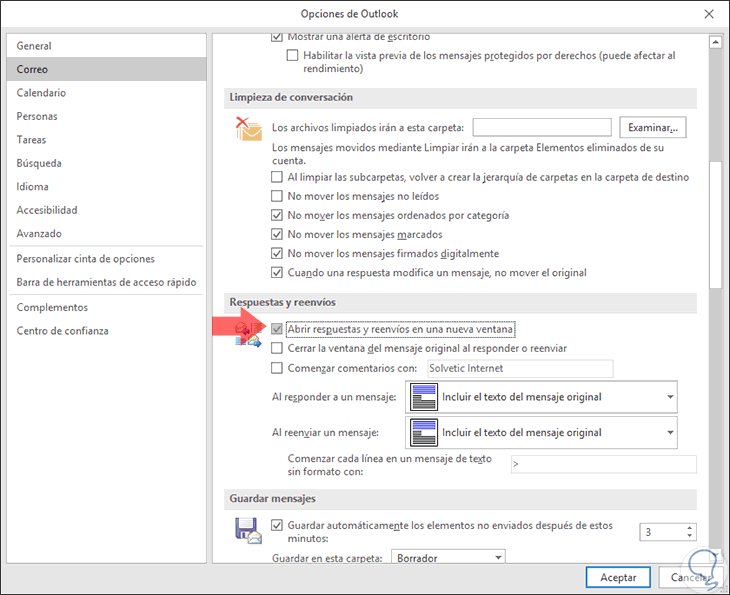Click the vertical scrollbar thumb

[x=715, y=225]
